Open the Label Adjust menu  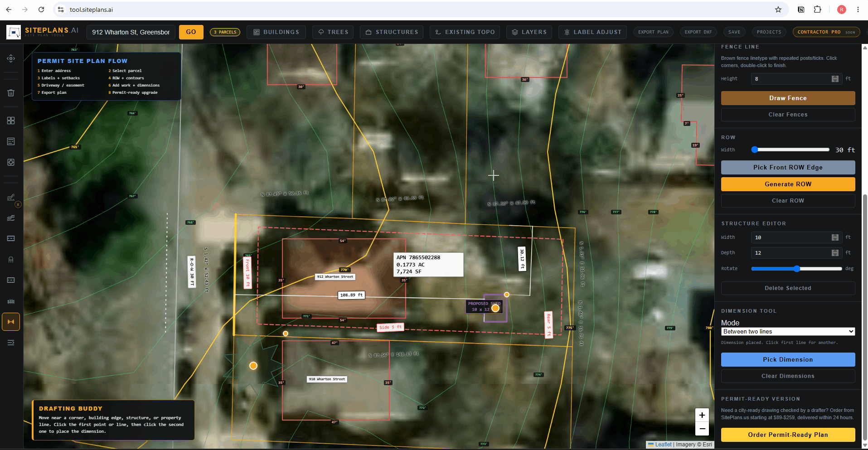[592, 32]
